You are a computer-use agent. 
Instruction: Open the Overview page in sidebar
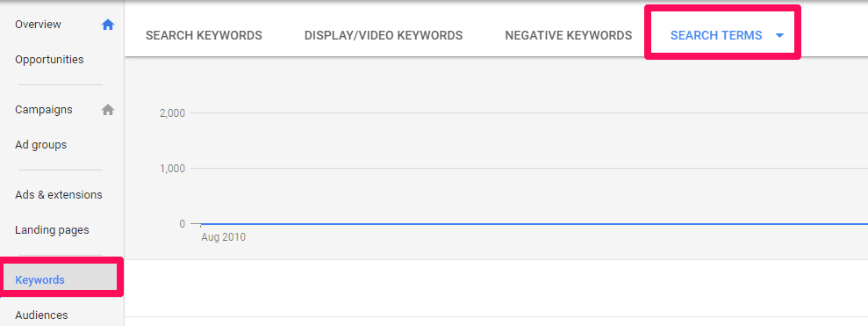39,25
